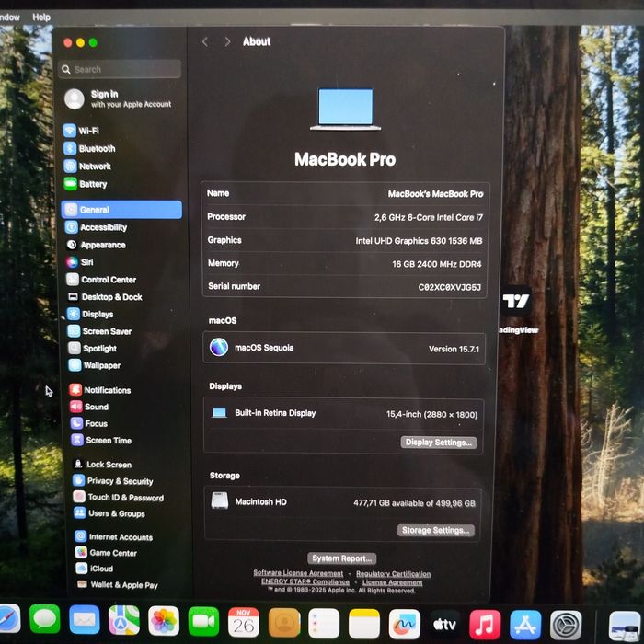Open Mail from the Dock
644x644 pixels.
[x=85, y=619]
